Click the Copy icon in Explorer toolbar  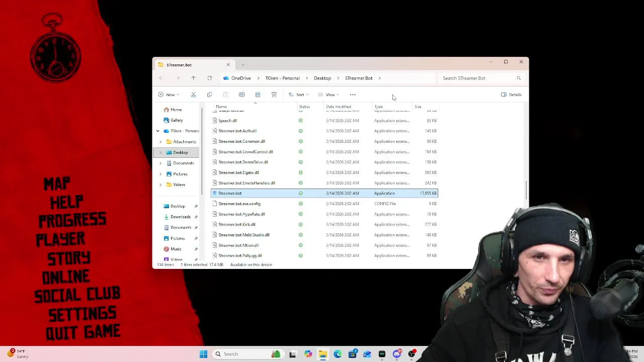(x=209, y=95)
